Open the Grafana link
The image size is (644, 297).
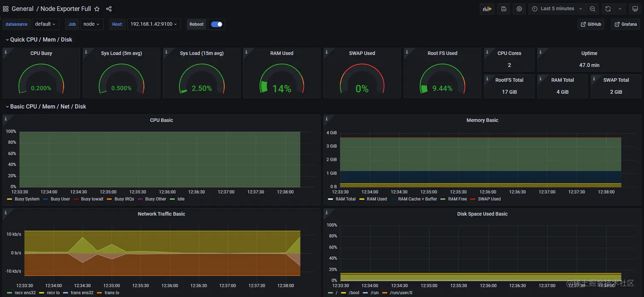point(626,24)
